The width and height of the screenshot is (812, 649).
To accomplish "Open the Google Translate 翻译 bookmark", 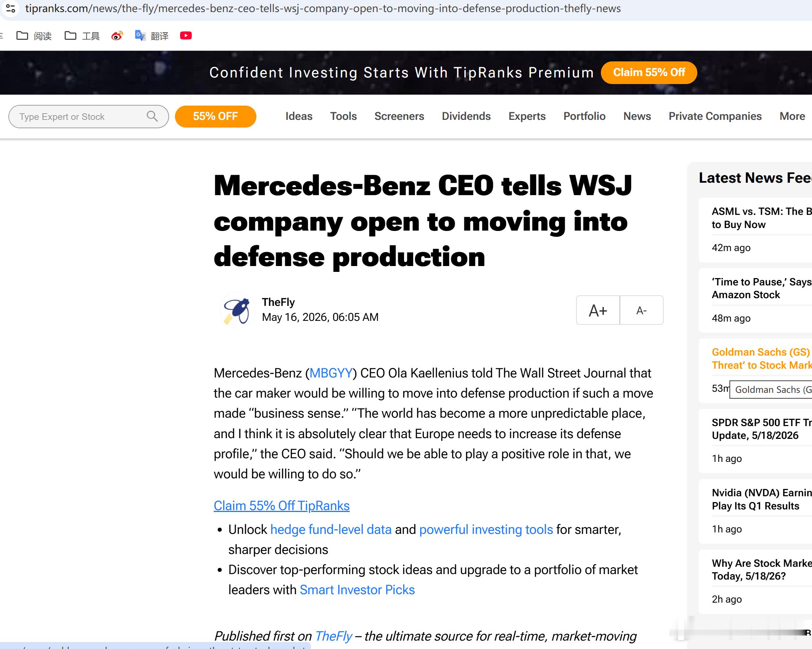I will coord(152,36).
